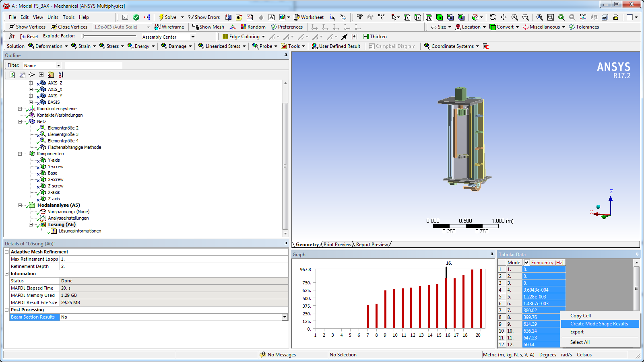Select the Body selection filter icon

440,17
